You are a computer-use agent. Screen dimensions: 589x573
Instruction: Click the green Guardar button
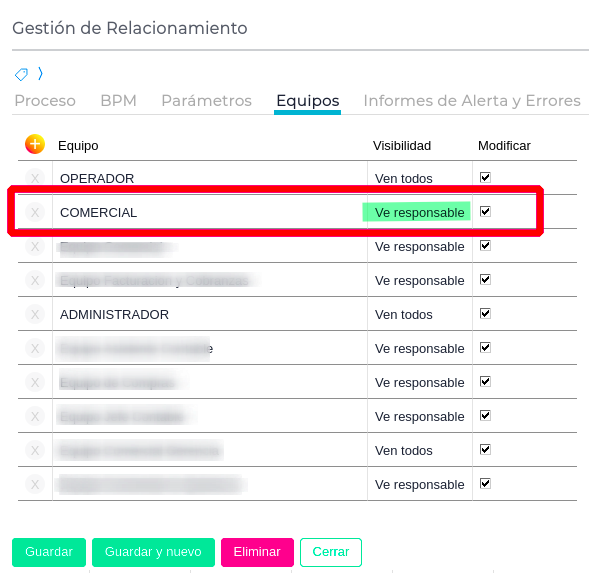[49, 552]
